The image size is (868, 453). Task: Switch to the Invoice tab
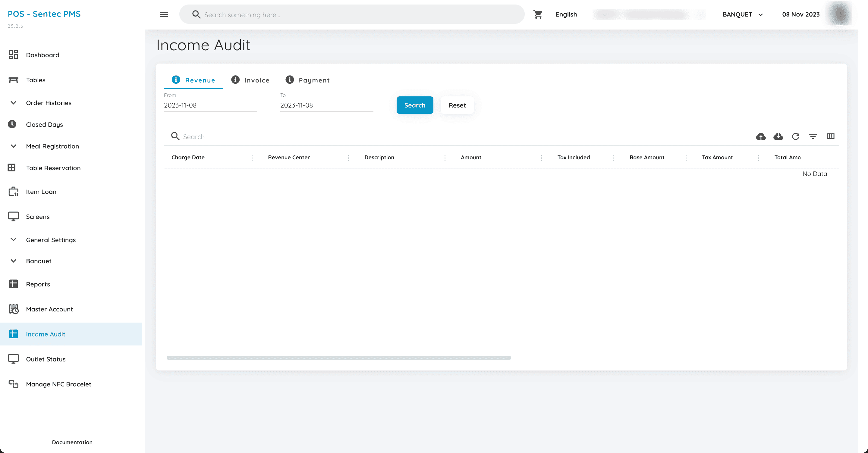tap(250, 80)
